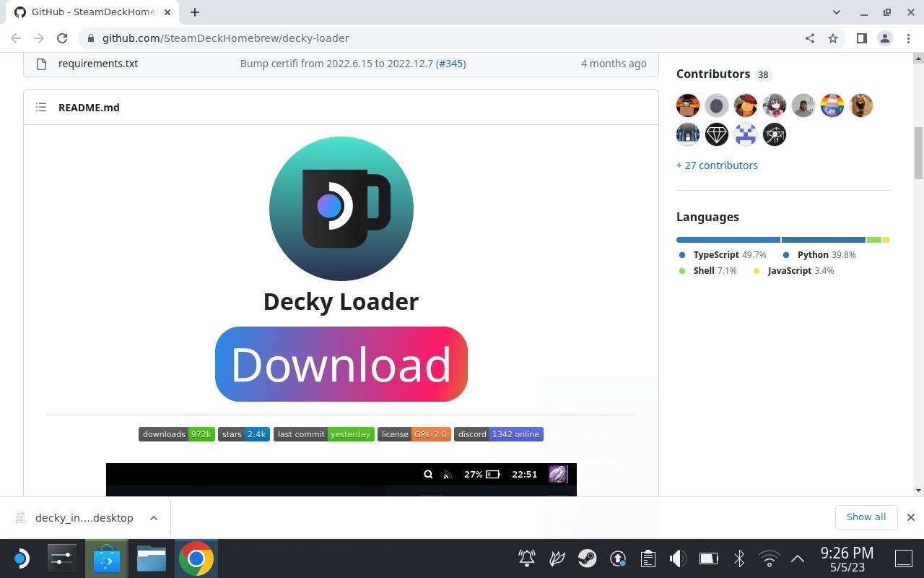Open the Bluetooth tray icon
924x578 pixels.
[738, 558]
